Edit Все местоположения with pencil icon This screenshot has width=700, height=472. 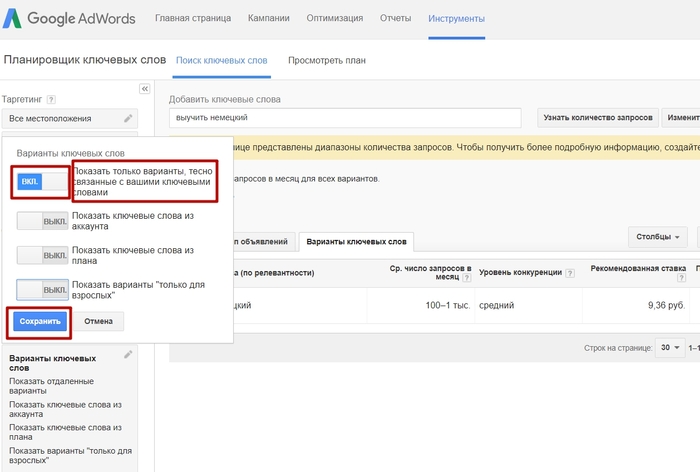point(128,118)
